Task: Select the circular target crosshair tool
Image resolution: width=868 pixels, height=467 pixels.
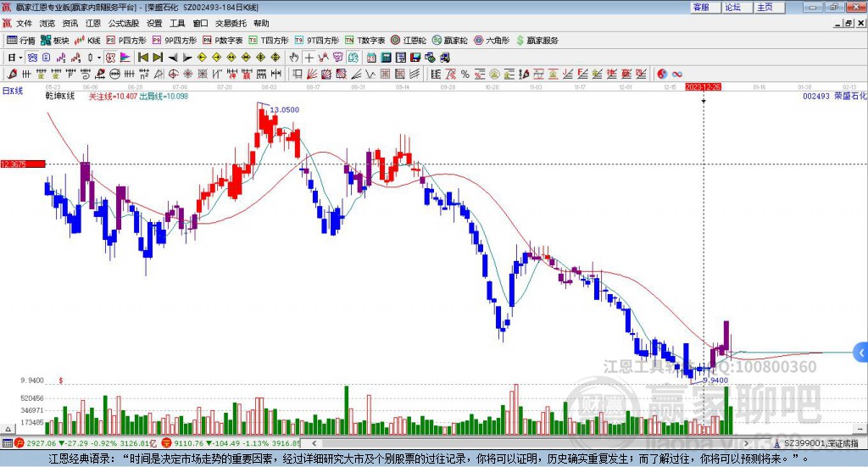Action: coord(173,74)
